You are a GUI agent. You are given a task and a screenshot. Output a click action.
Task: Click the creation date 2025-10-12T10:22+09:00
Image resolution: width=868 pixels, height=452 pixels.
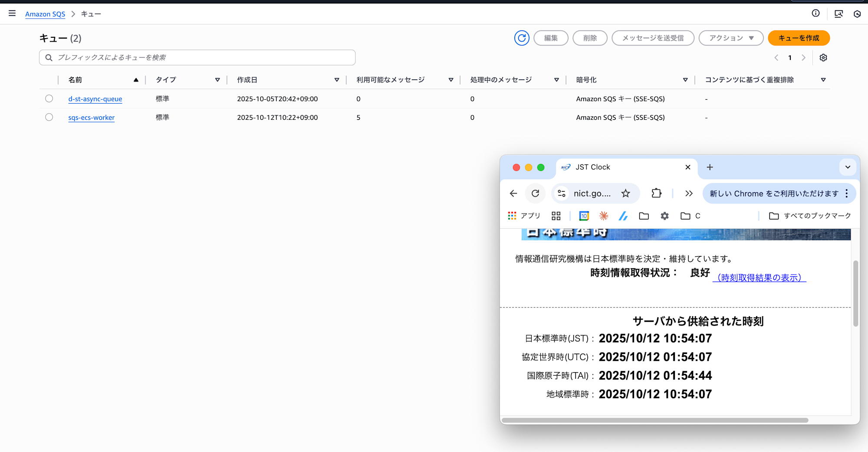(x=277, y=118)
